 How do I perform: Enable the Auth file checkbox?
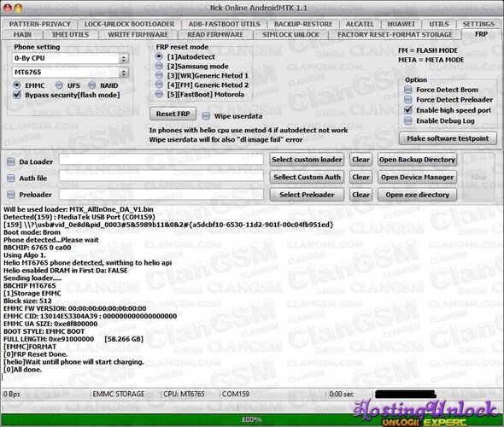11,178
